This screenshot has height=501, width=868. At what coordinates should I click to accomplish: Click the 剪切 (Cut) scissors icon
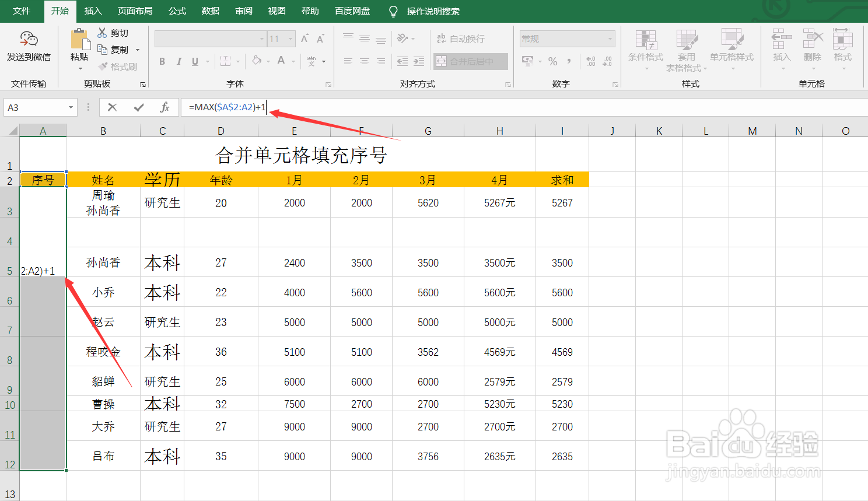click(x=101, y=32)
